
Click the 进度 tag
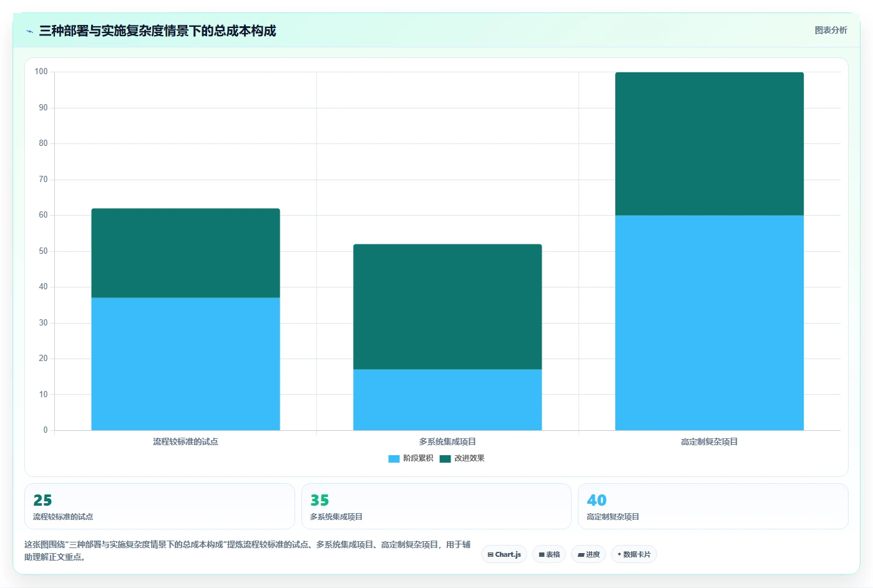pyautogui.click(x=588, y=554)
